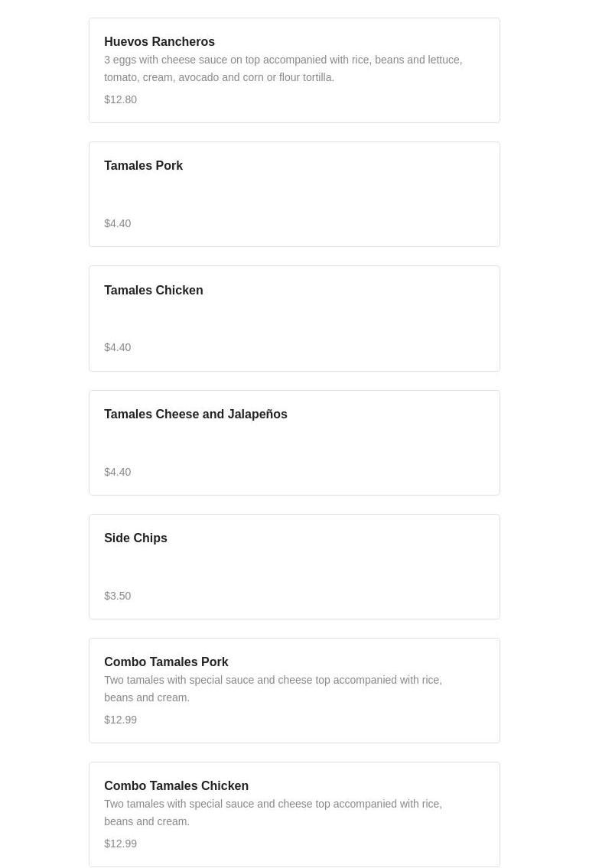Select the Side Chips item title
589x868 pixels.
pyautogui.click(x=135, y=538)
